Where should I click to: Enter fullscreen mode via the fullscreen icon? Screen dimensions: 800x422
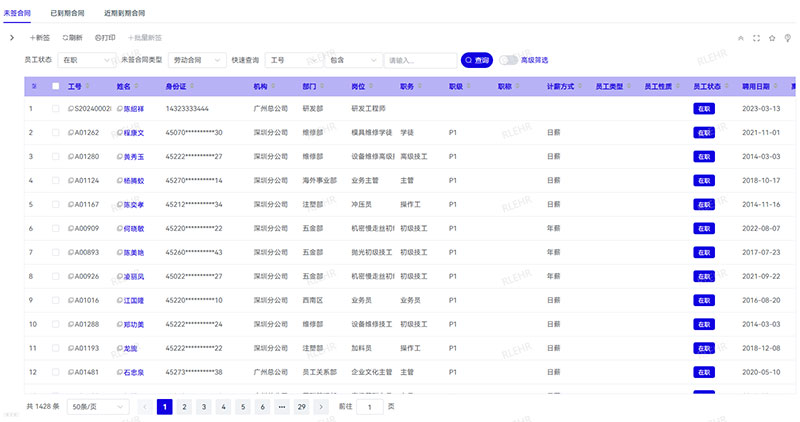(757, 38)
